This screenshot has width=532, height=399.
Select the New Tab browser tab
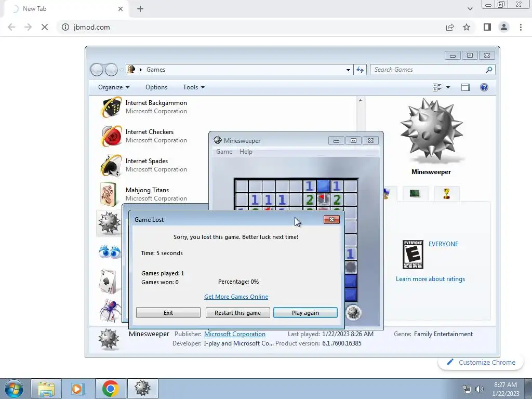(66, 9)
